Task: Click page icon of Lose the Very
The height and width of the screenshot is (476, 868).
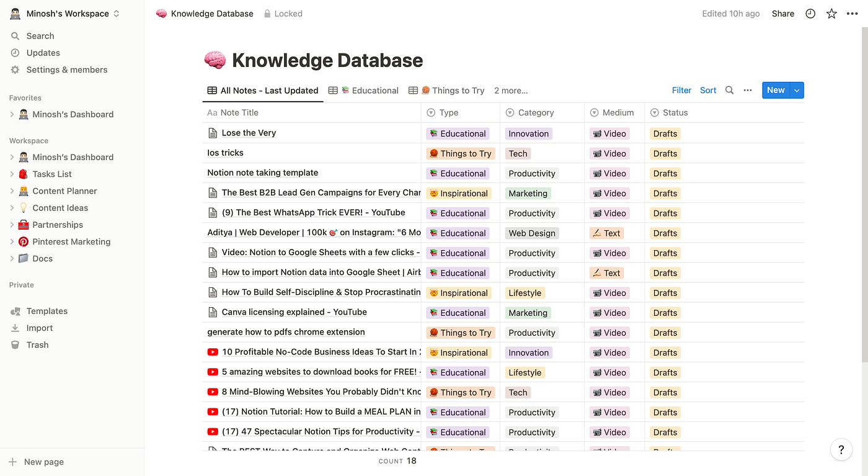Action: coord(213,133)
